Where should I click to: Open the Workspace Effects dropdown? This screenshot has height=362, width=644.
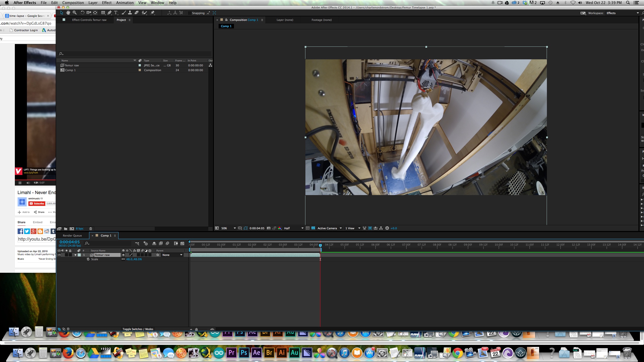click(x=622, y=13)
